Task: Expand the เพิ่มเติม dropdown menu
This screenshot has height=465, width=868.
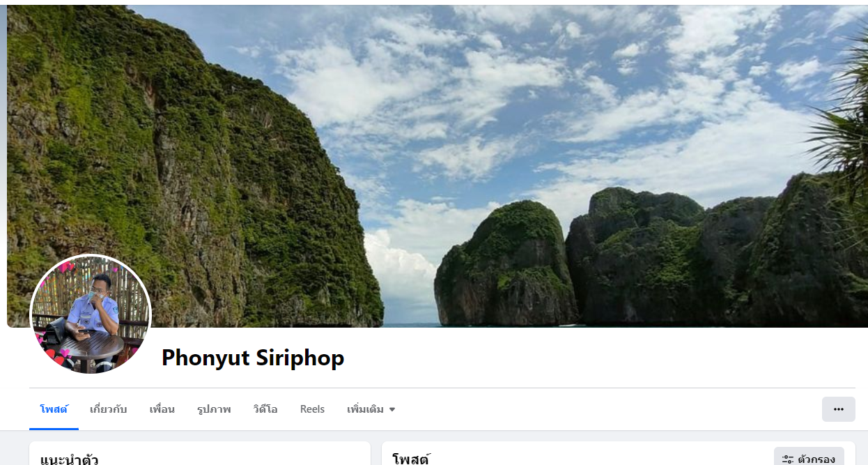Action: coord(371,409)
